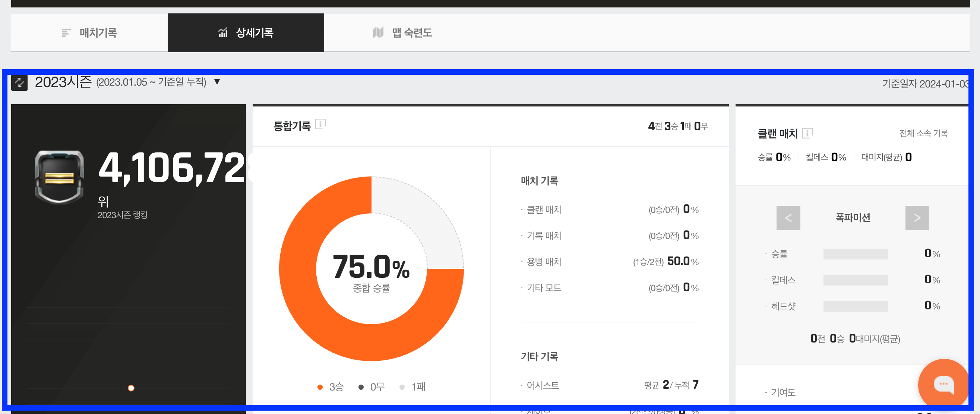Image resolution: width=980 pixels, height=414 pixels.
Task: Select the 매치기록 list icon
Action: pos(66,33)
